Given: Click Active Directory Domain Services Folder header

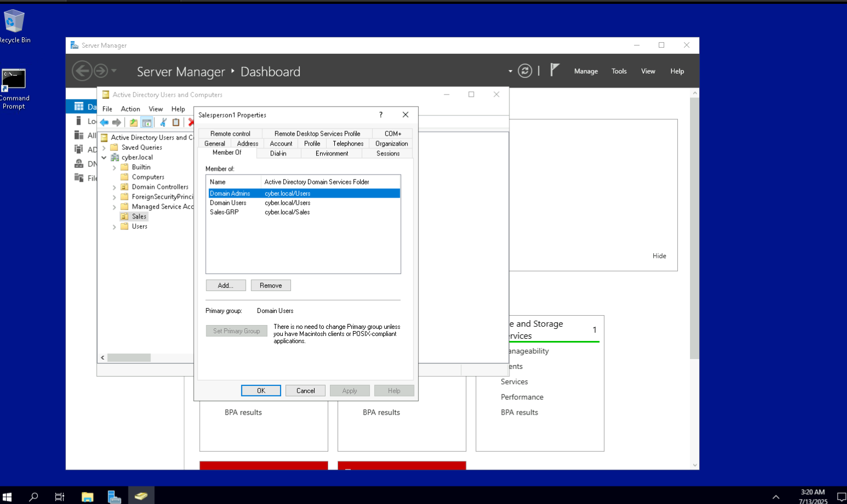Looking at the screenshot, I should [x=330, y=182].
